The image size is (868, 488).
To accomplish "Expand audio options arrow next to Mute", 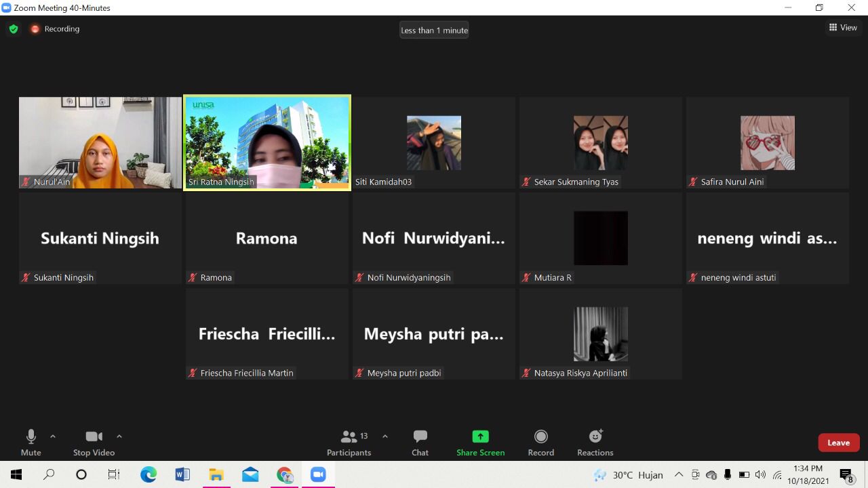I will click(x=53, y=436).
